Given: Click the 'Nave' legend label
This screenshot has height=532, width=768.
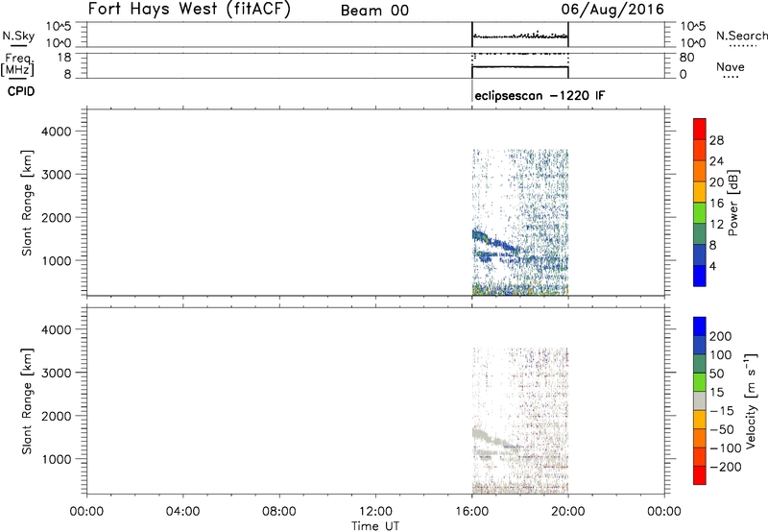Looking at the screenshot, I should pos(731,66).
